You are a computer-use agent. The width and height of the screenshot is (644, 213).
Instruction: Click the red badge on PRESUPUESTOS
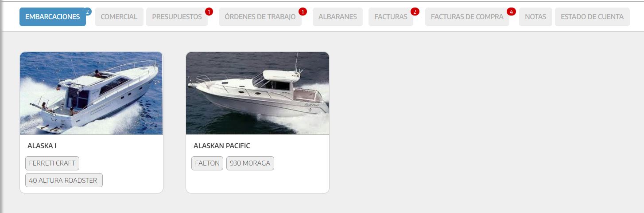pos(209,12)
